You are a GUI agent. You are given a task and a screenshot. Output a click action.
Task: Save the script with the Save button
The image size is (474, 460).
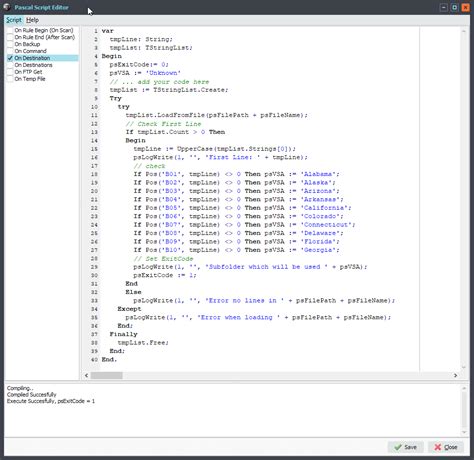point(405,447)
